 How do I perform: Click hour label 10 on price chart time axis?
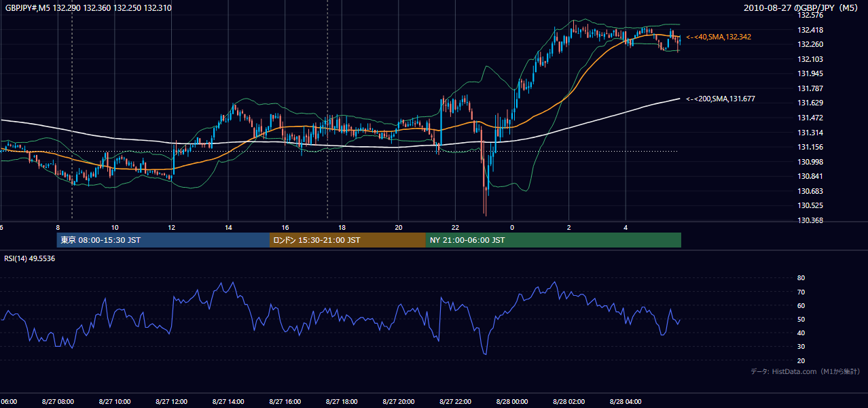coord(115,228)
